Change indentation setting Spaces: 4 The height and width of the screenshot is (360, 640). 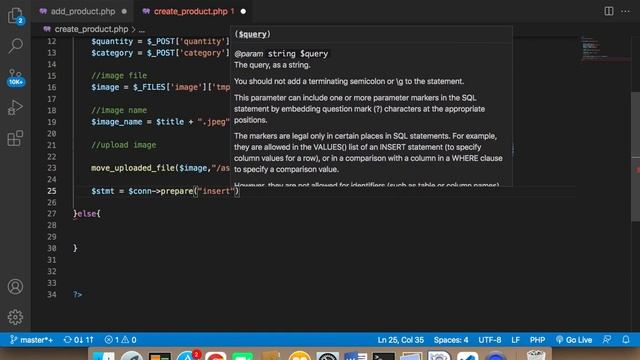coord(451,340)
